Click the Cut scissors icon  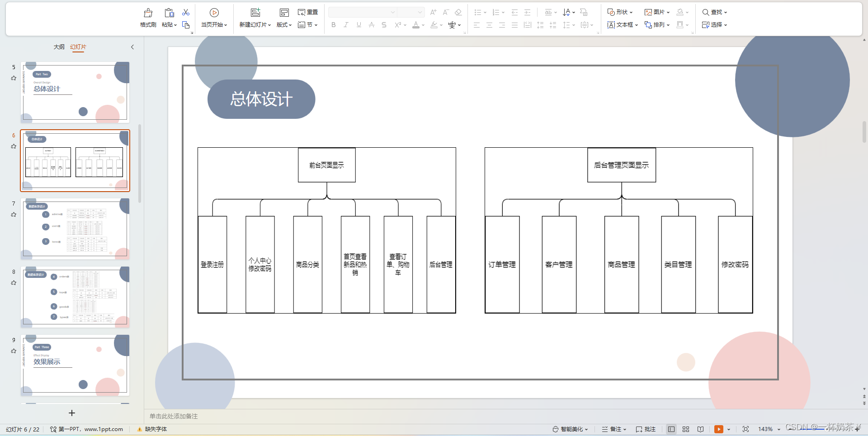pos(186,12)
